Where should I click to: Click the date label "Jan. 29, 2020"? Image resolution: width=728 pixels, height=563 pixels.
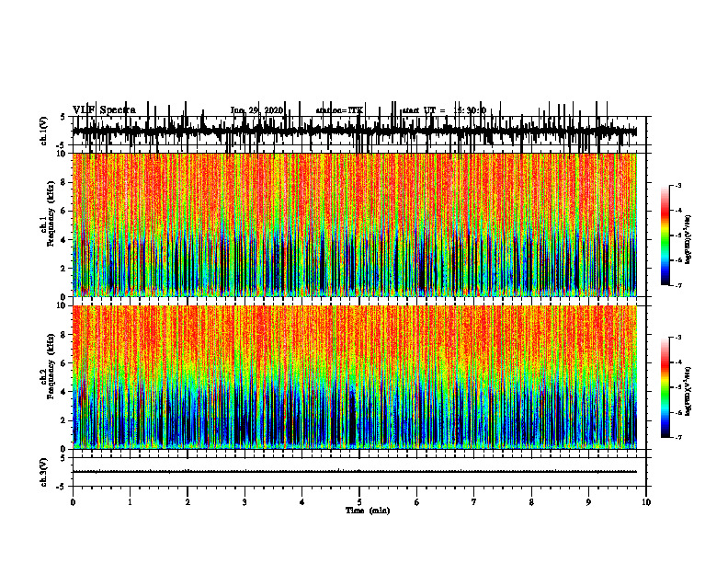(256, 110)
